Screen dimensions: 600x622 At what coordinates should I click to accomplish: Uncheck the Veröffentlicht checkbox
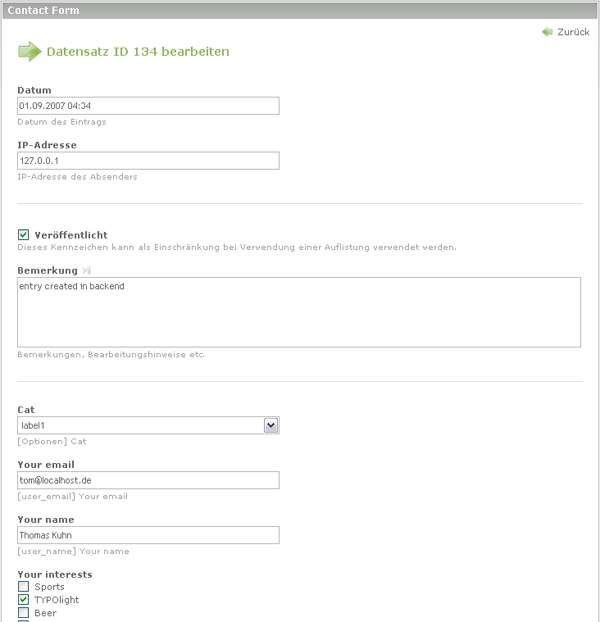click(24, 235)
